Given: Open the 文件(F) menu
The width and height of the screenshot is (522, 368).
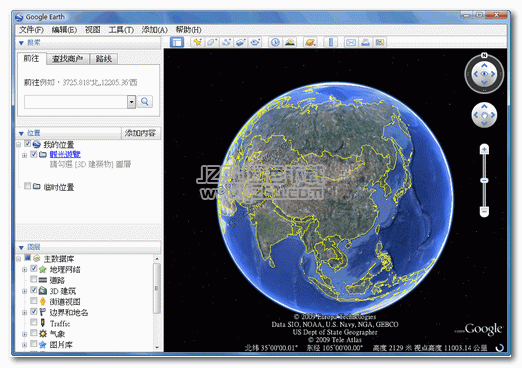Looking at the screenshot, I should (31, 30).
